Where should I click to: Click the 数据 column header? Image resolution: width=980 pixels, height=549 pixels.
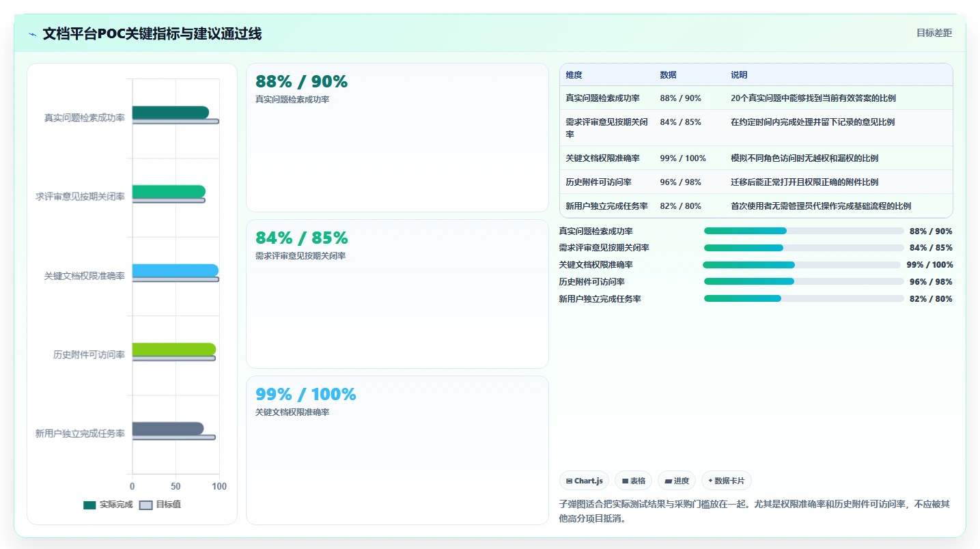pos(668,75)
